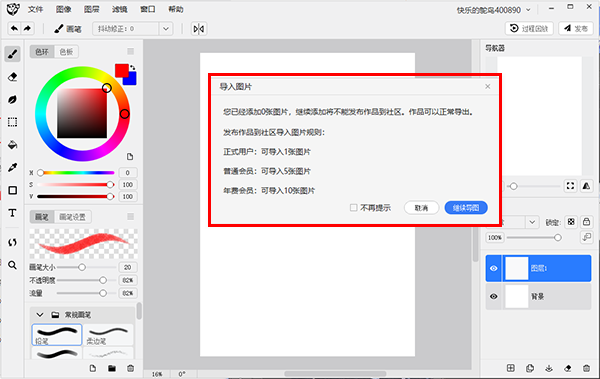Select the Rectangle shape tool

12,190
